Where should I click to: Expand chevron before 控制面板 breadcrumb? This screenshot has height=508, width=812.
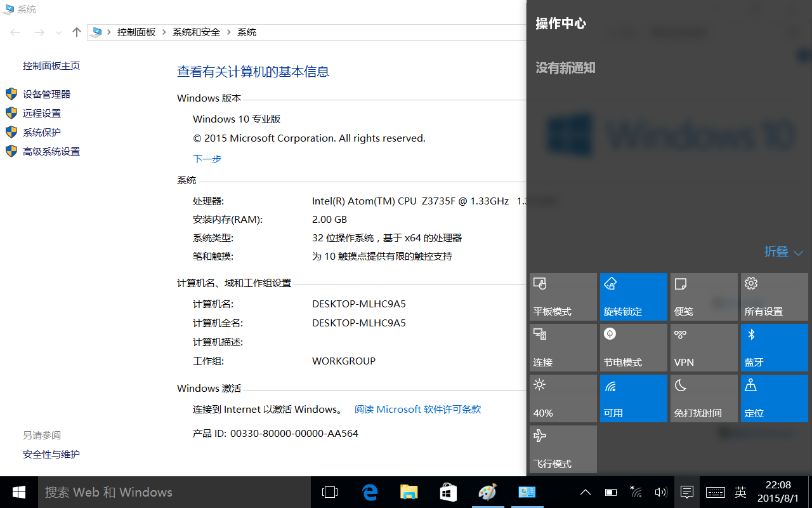tap(110, 32)
